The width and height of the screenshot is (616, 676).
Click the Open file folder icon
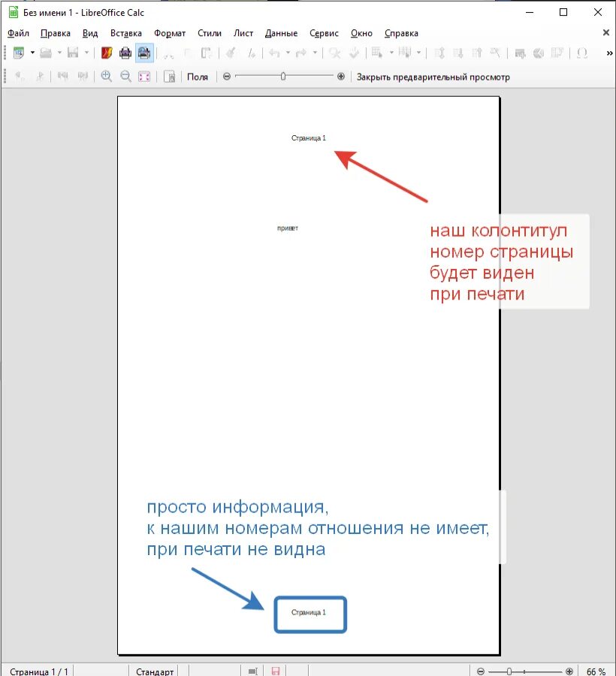(x=46, y=53)
